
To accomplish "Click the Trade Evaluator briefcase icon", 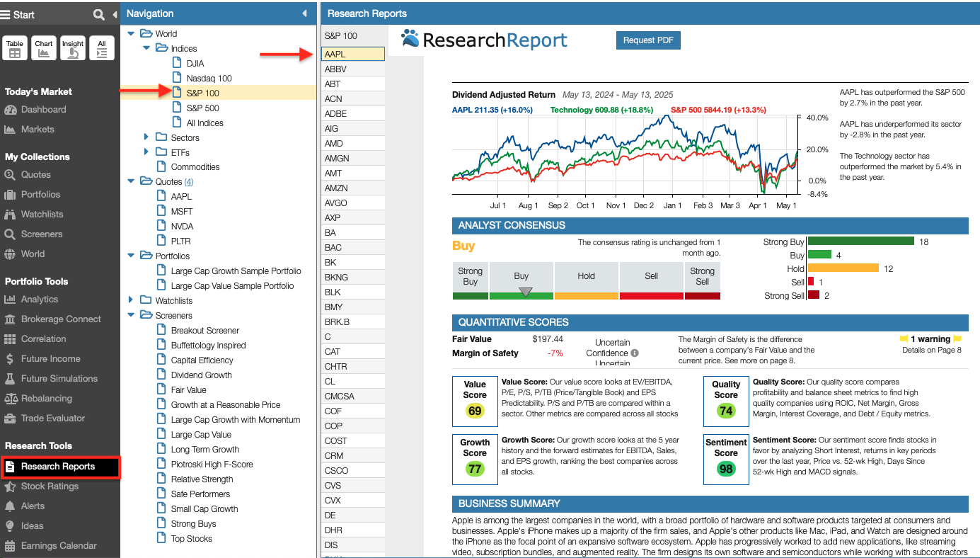I will 10,418.
